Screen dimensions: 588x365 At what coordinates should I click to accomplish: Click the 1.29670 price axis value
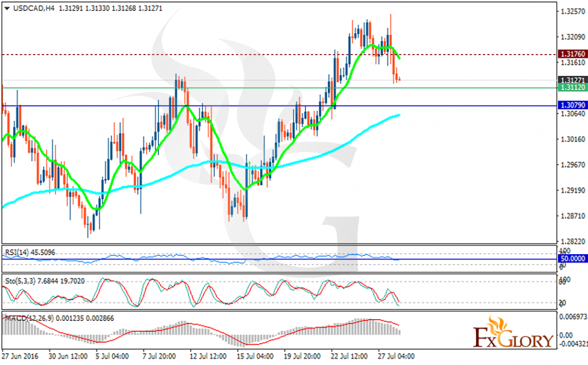click(572, 165)
